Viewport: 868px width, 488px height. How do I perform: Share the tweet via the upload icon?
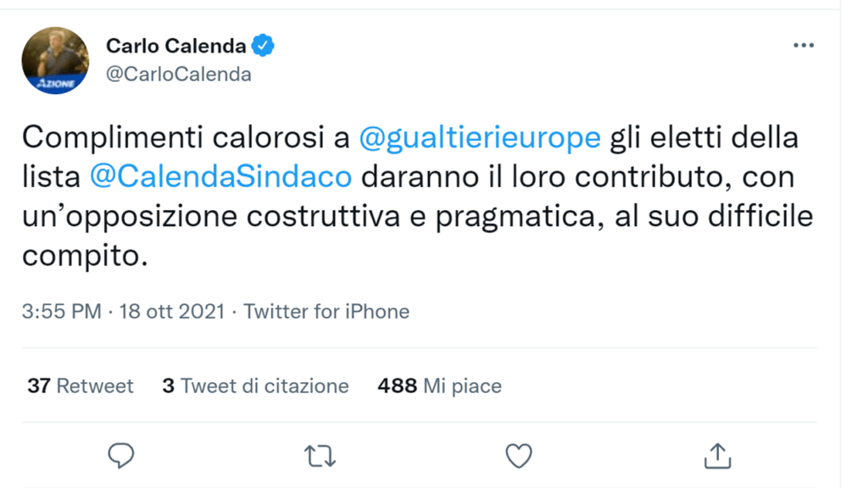716,456
